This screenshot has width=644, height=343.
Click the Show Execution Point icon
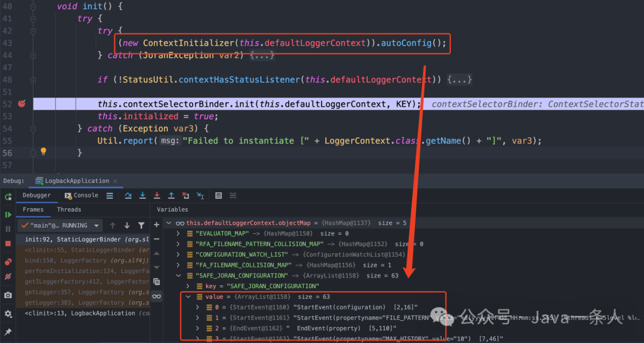110,196
